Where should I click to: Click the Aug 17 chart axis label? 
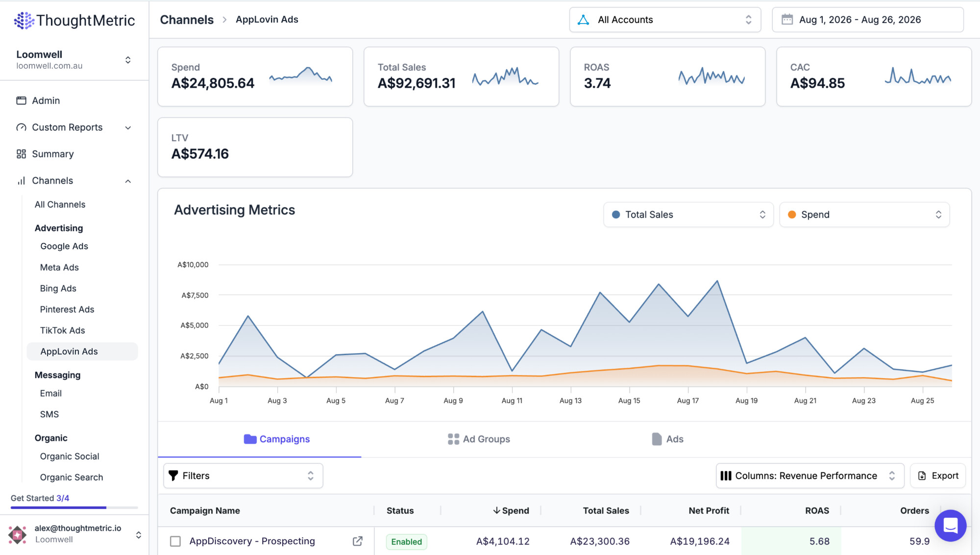pos(688,401)
